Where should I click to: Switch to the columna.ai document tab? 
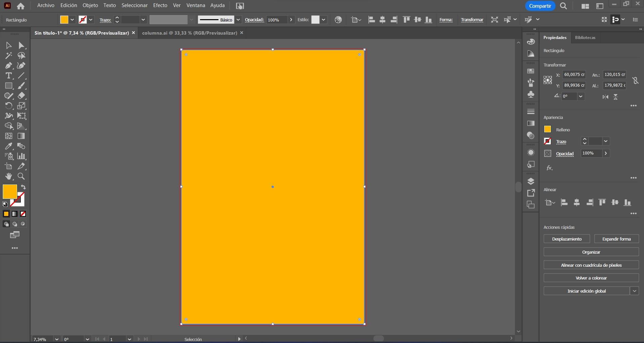coord(190,33)
